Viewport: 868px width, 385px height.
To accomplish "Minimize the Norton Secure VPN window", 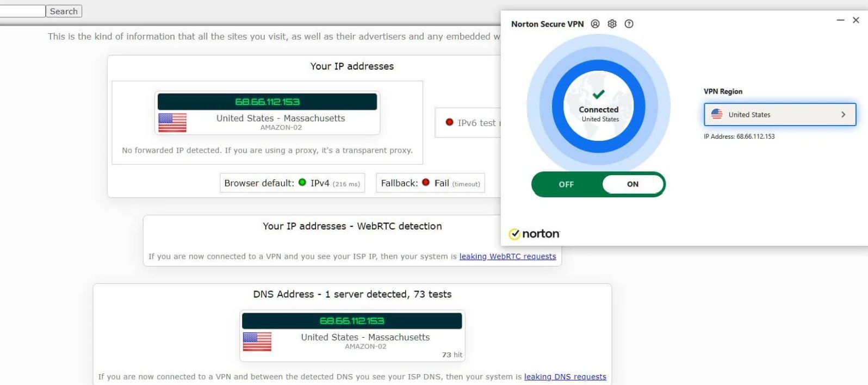I will click(840, 20).
